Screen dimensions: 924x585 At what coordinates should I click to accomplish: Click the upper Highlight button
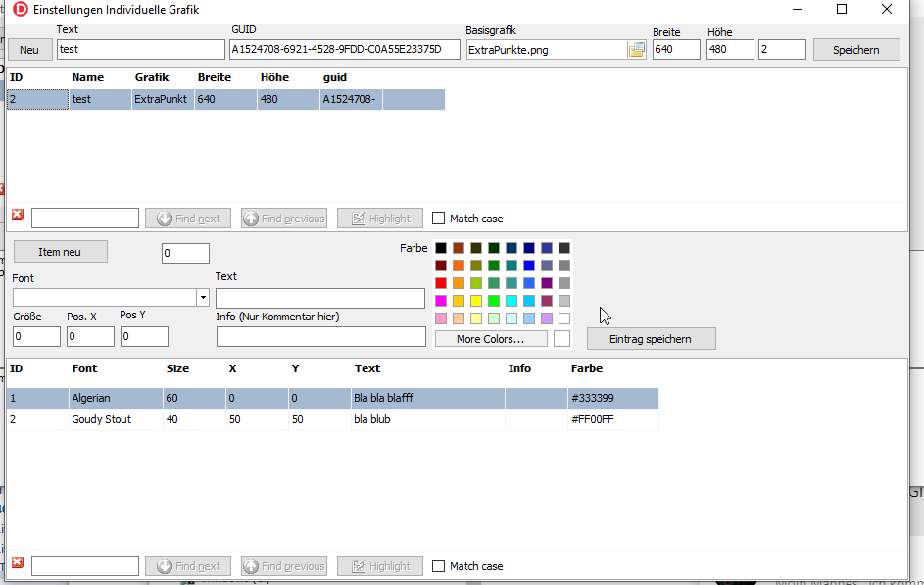[x=380, y=219]
